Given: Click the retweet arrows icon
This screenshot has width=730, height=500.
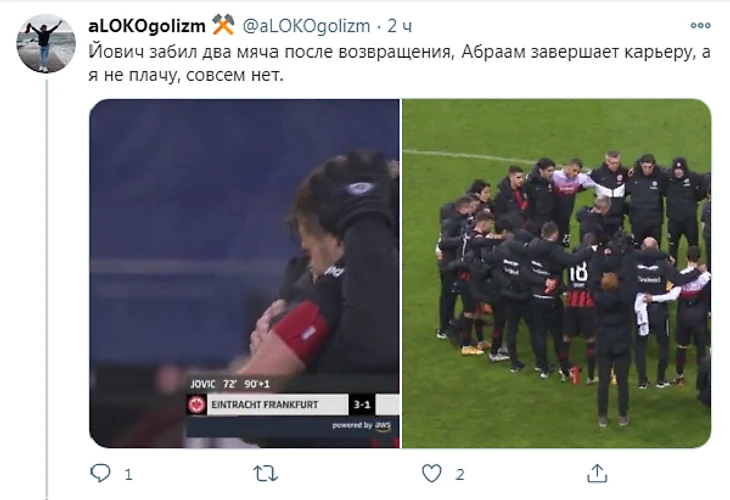Looking at the screenshot, I should pyautogui.click(x=265, y=474).
